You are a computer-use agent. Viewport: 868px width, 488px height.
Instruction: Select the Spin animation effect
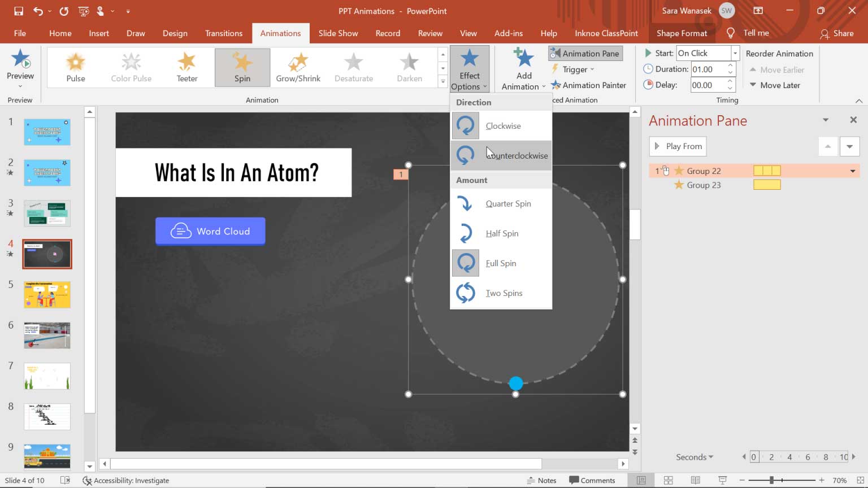click(242, 67)
